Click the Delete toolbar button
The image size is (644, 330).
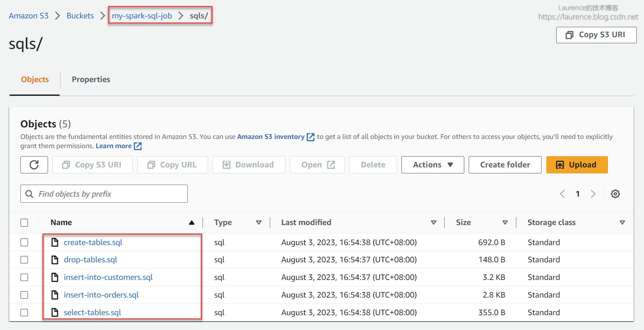(x=373, y=165)
